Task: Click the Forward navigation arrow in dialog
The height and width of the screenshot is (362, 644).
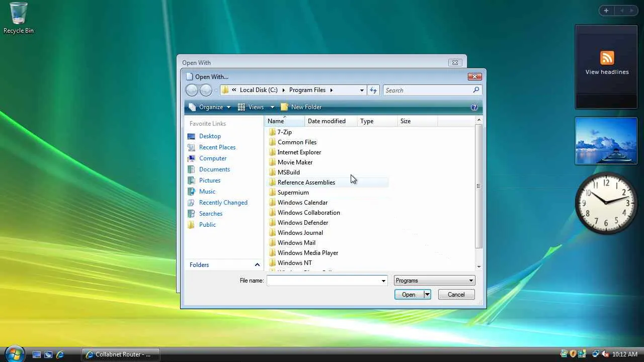Action: (206, 90)
